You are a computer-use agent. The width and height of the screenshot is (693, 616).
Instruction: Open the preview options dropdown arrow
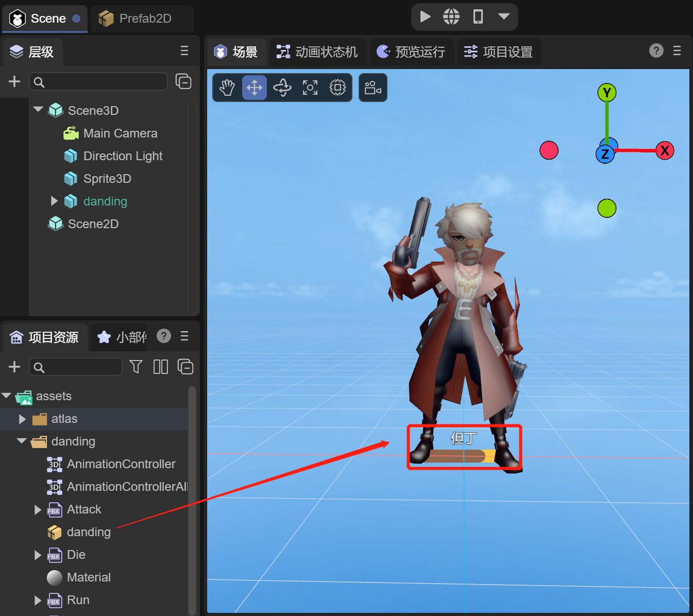(504, 16)
